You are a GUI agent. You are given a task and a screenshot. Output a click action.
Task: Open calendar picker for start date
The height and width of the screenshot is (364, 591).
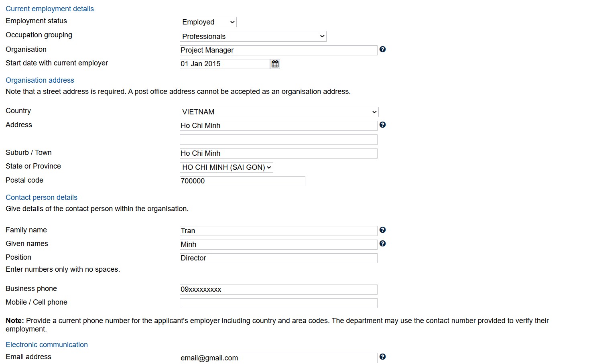[x=275, y=64]
